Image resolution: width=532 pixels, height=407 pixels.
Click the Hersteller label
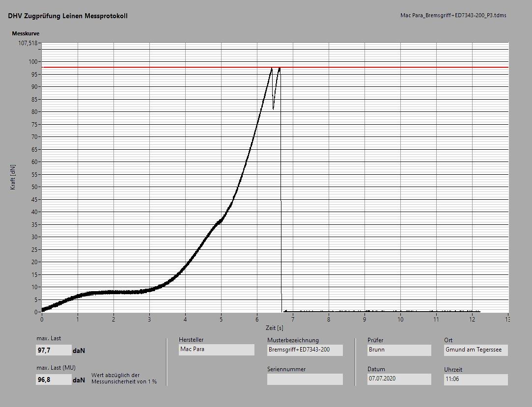(191, 340)
